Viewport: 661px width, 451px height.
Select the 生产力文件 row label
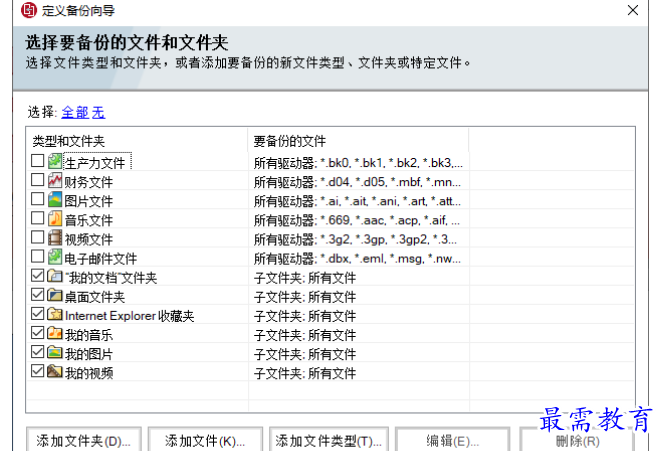click(x=97, y=162)
